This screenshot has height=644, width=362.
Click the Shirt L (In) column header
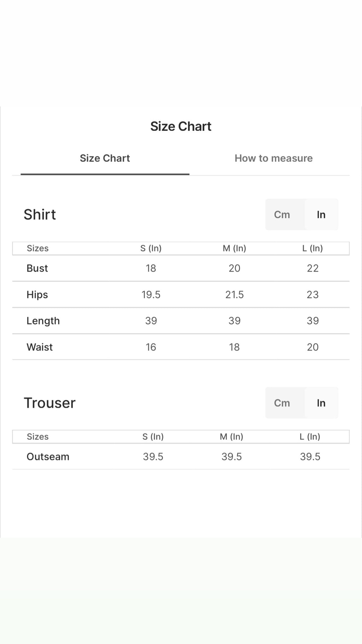click(x=313, y=248)
